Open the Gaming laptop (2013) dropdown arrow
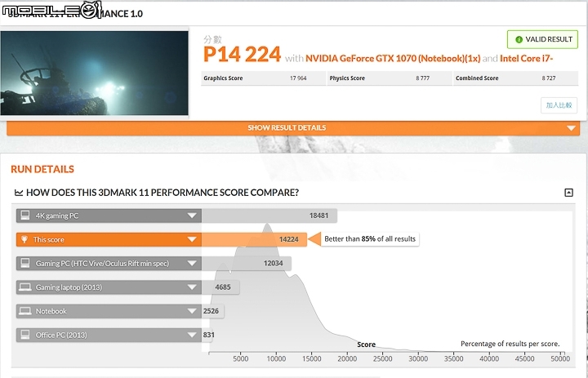 pos(192,287)
